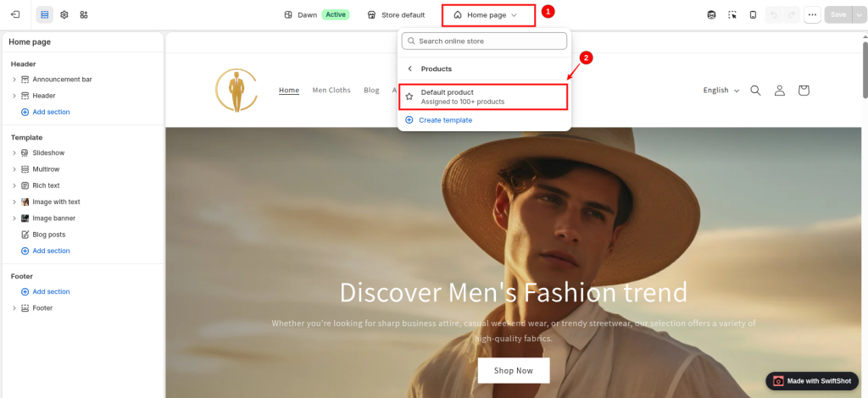This screenshot has width=868, height=398.
Task: Open the Sections panel icon
Action: coord(45,15)
